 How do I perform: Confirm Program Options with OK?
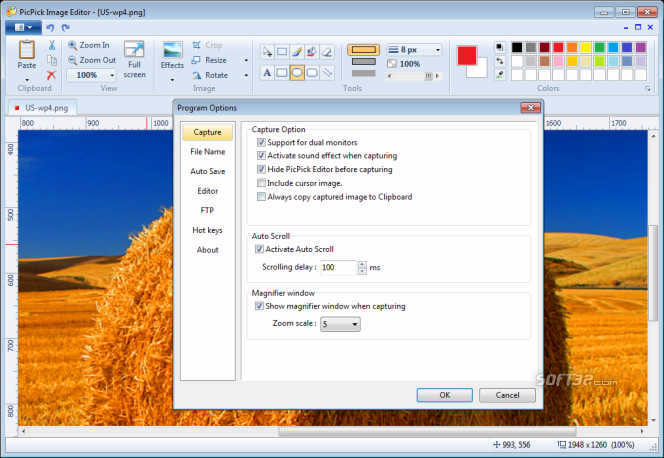(445, 395)
